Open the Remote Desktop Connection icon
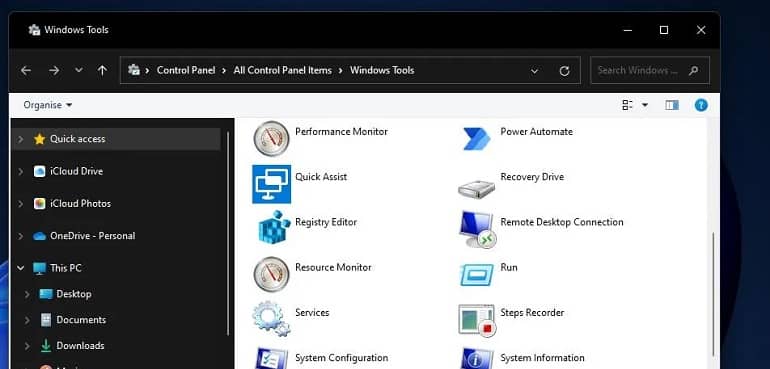Image resolution: width=770 pixels, height=369 pixels. [477, 229]
